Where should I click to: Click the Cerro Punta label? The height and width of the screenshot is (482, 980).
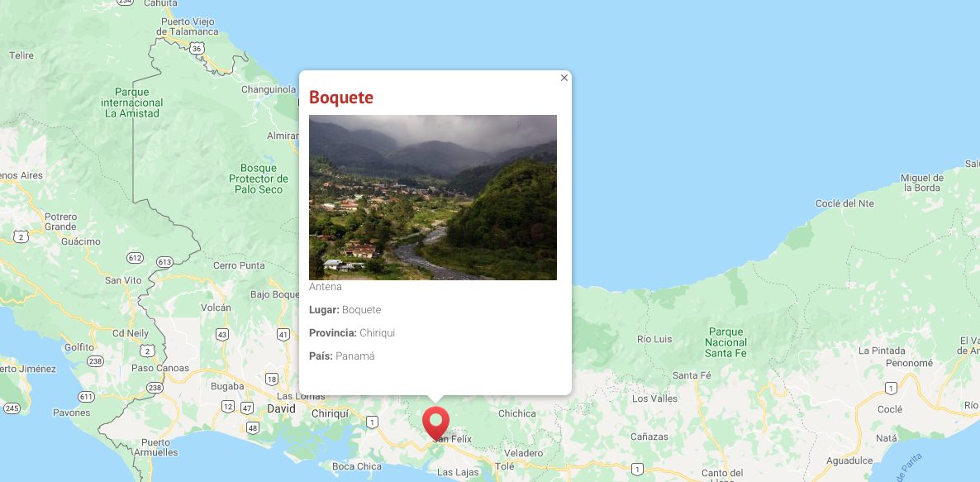[x=239, y=265]
